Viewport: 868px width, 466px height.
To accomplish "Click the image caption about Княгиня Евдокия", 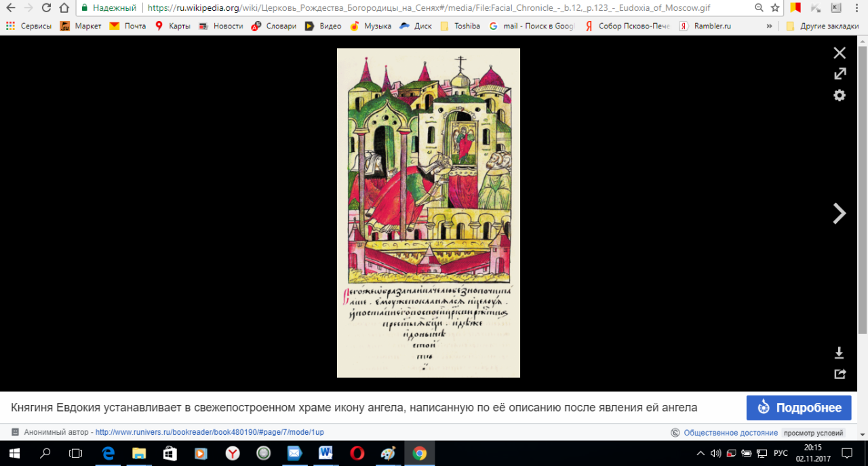I will 354,408.
